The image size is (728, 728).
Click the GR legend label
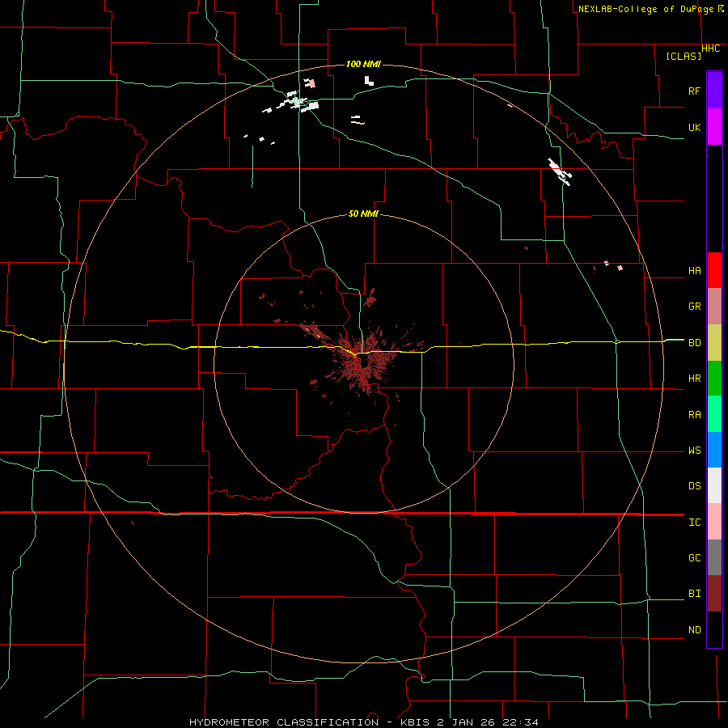pyautogui.click(x=695, y=307)
